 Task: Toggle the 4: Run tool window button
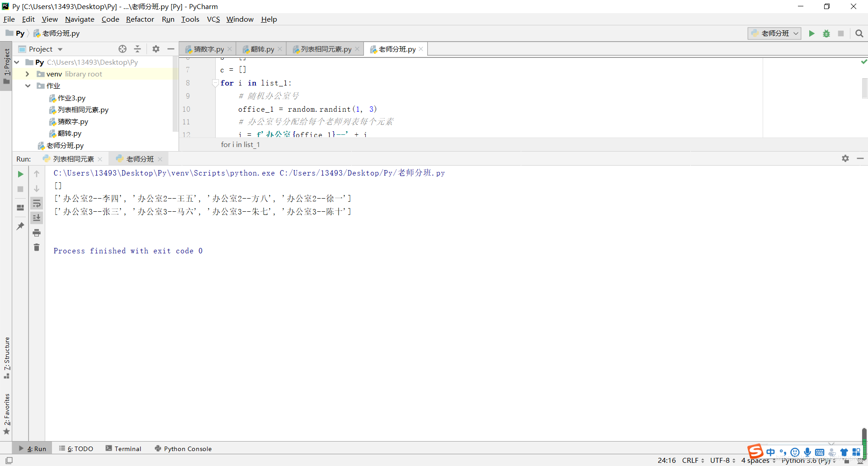32,449
